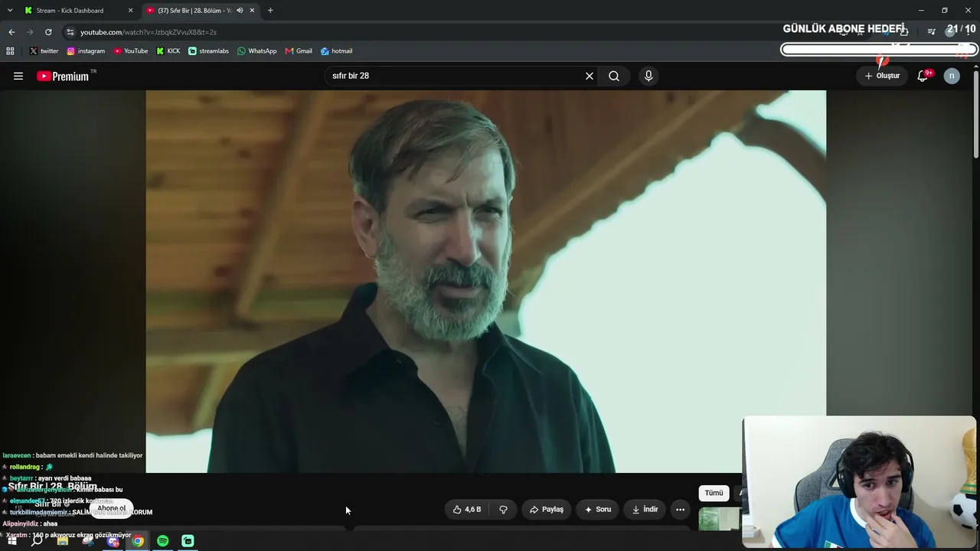Image resolution: width=980 pixels, height=551 pixels.
Task: Open the hotmail bookmark
Action: coord(336,51)
